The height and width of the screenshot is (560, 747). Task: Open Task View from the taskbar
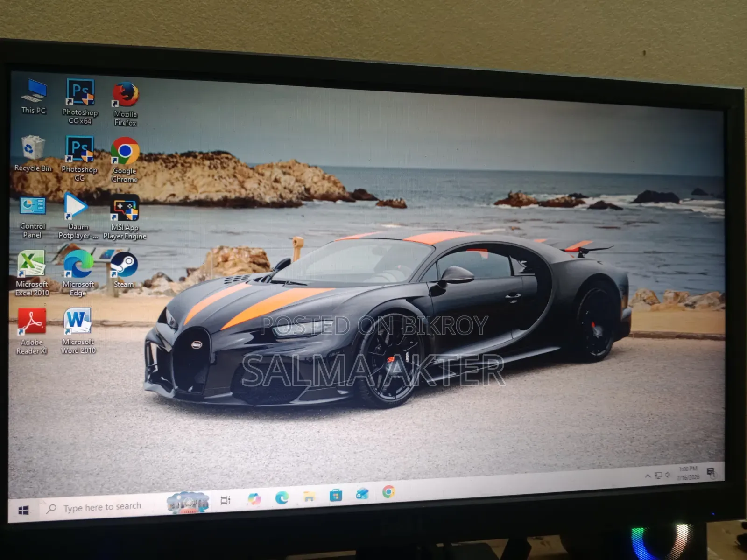(x=225, y=500)
